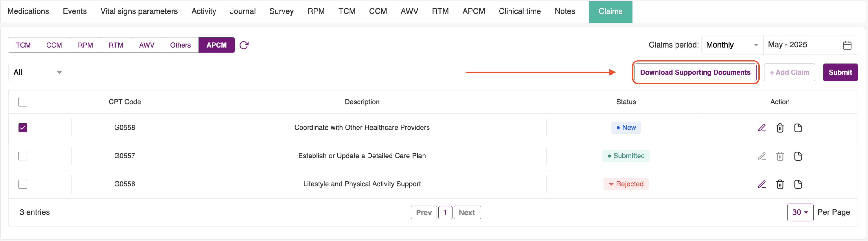Open document icon for G0557 claim
Viewport: 868px width, 241px height.
798,156
